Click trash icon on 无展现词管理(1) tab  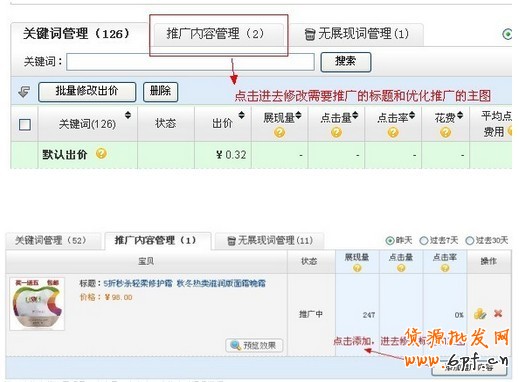coord(310,34)
